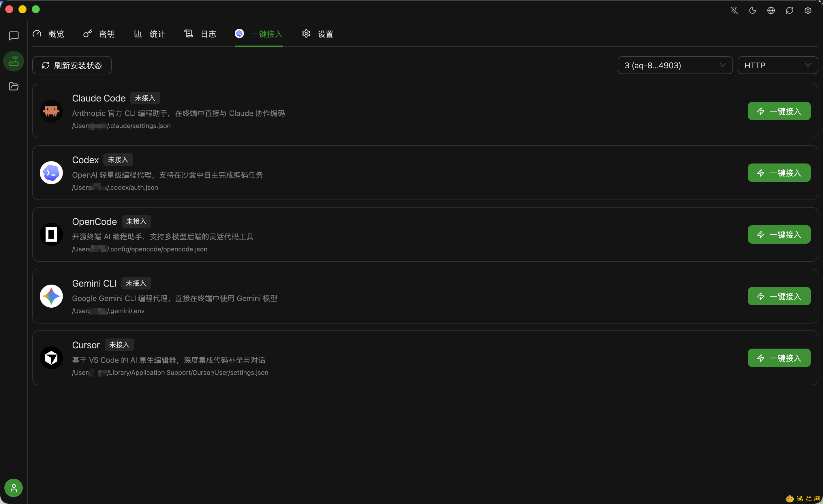Click the 未接入 badge beside Gemini CLI
823x504 pixels.
(x=136, y=283)
